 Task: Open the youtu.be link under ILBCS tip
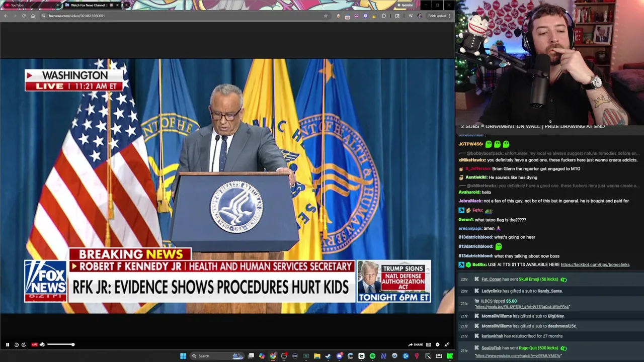click(522, 307)
